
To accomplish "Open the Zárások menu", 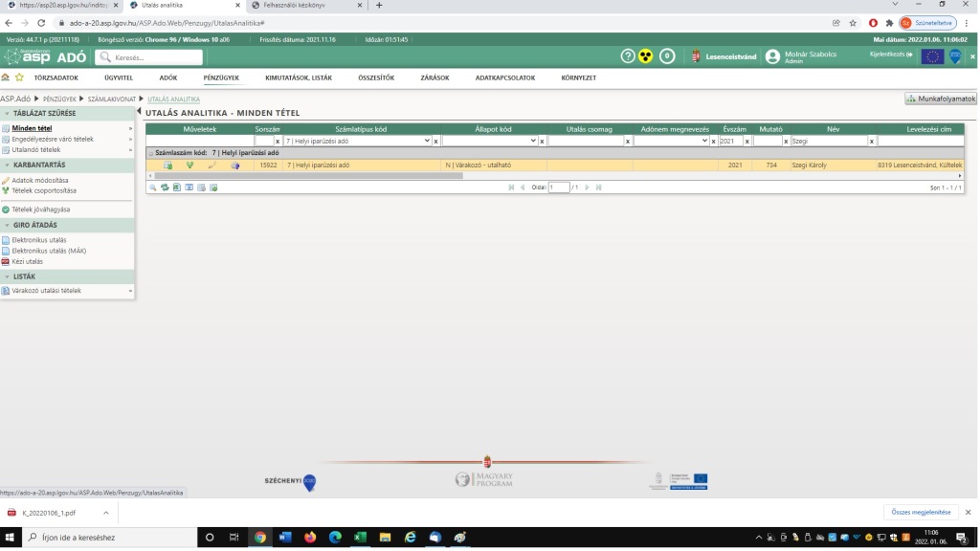I will (434, 77).
